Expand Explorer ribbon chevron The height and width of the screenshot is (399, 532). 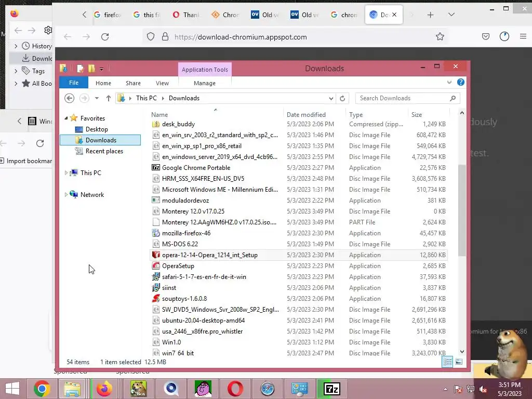tap(449, 82)
